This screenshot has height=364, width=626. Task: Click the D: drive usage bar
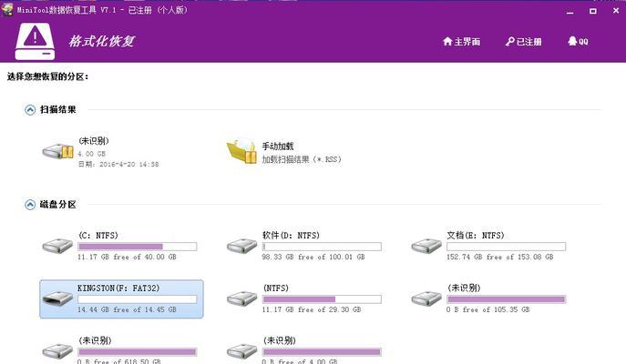point(322,247)
